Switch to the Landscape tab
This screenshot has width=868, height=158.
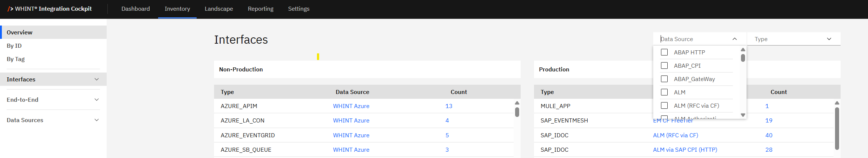tap(218, 9)
